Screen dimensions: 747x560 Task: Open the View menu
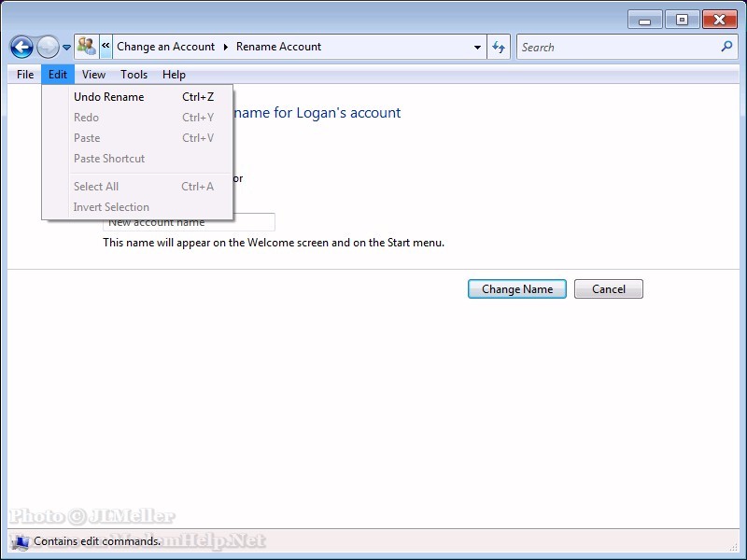[x=93, y=75]
